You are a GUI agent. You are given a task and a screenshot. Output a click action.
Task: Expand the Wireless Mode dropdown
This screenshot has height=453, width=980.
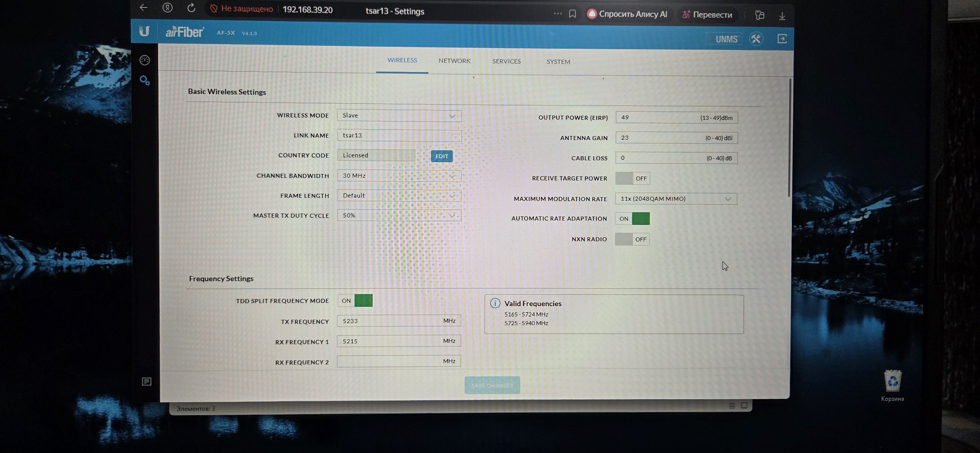(399, 116)
